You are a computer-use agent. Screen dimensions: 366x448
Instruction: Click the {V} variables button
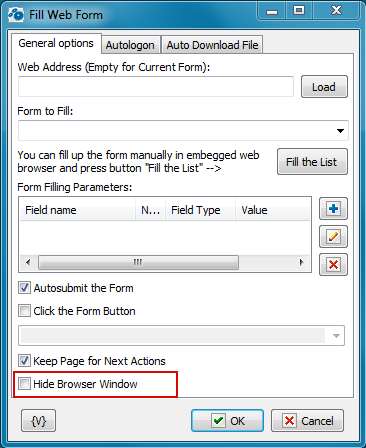point(38,421)
